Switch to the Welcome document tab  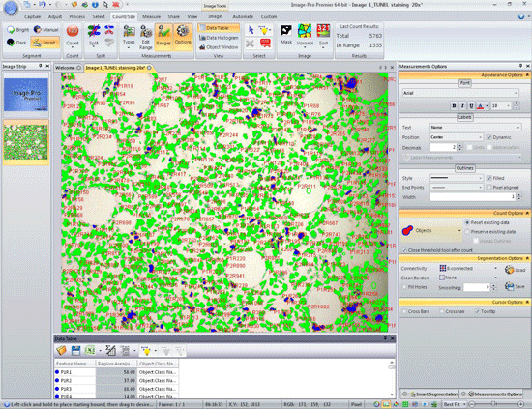pos(68,68)
